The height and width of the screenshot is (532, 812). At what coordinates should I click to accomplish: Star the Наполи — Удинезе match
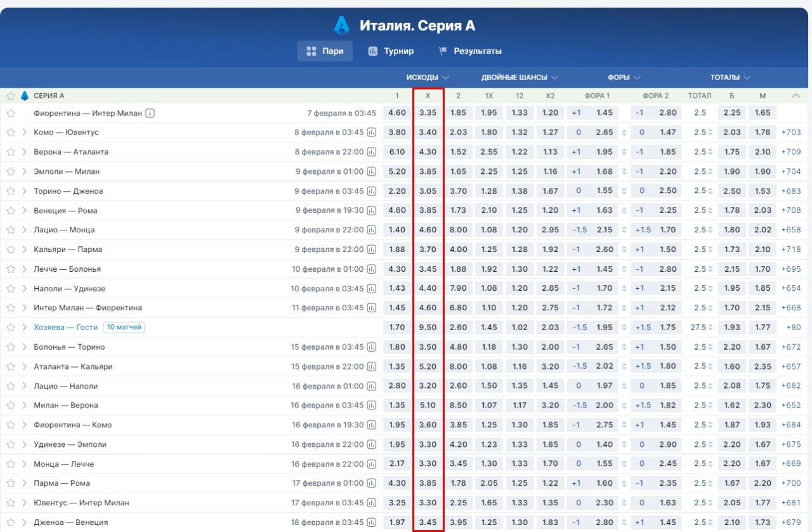click(11, 288)
